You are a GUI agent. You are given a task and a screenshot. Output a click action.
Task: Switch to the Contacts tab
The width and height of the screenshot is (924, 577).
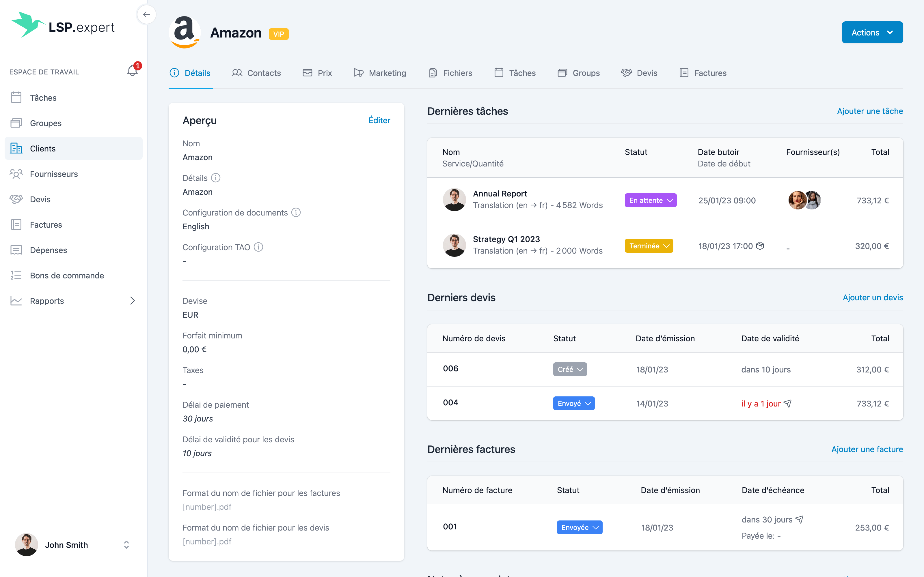point(256,73)
